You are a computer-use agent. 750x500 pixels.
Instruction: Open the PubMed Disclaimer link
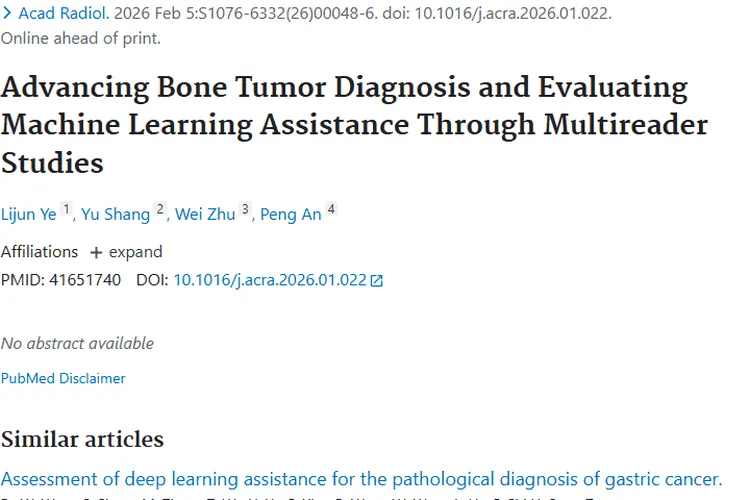pos(63,378)
